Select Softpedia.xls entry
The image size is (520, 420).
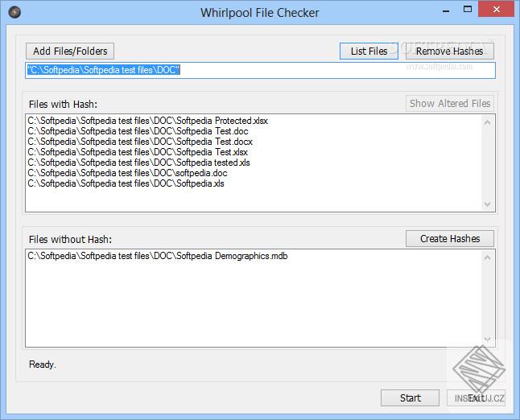126,183
